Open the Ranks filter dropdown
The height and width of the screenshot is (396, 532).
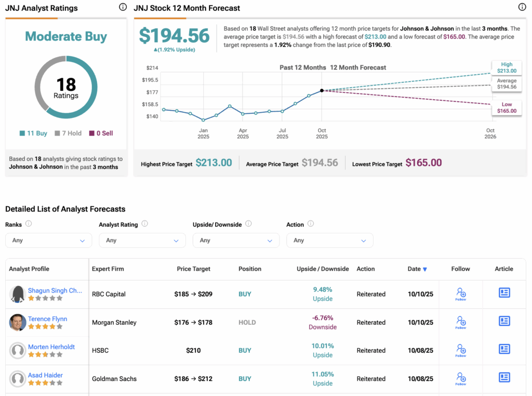[48, 241]
